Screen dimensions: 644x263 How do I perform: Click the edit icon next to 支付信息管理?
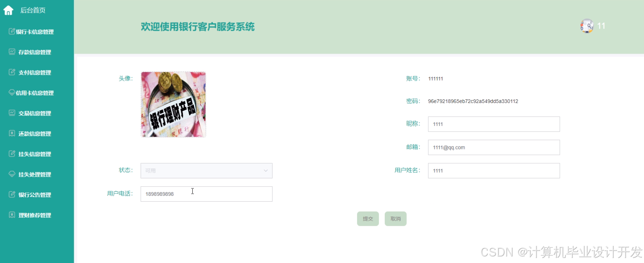(12, 72)
